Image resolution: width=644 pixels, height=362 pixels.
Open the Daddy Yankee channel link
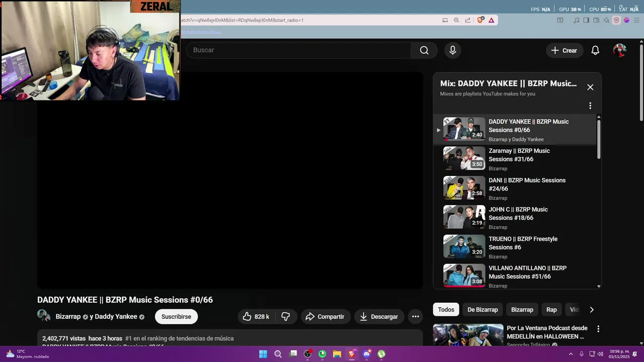[x=116, y=317]
